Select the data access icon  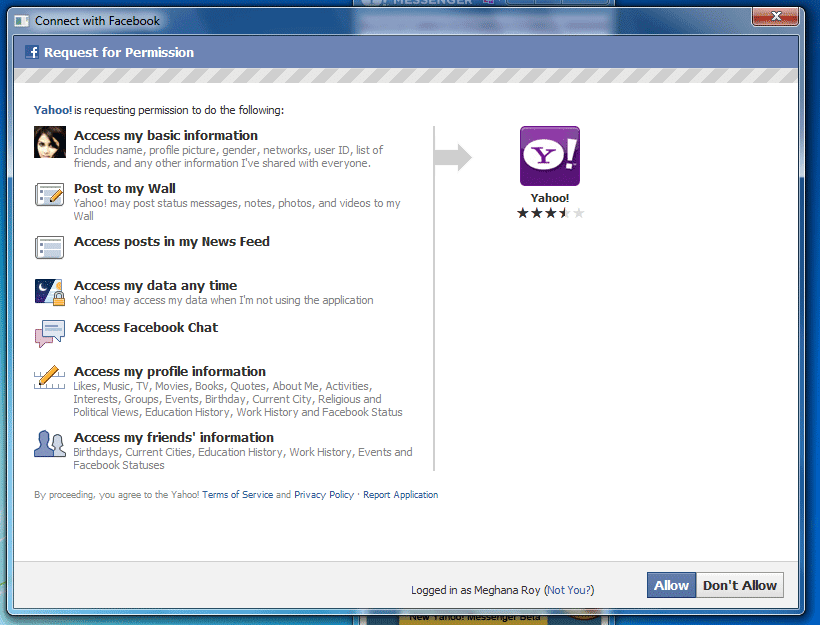coord(49,292)
